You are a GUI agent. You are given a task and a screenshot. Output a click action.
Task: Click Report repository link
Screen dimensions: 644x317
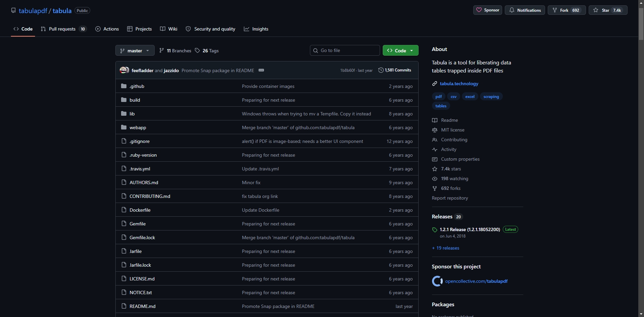tap(450, 198)
